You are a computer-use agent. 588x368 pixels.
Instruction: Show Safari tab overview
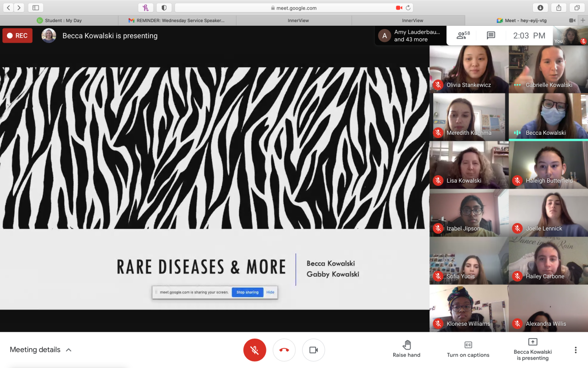tap(577, 8)
